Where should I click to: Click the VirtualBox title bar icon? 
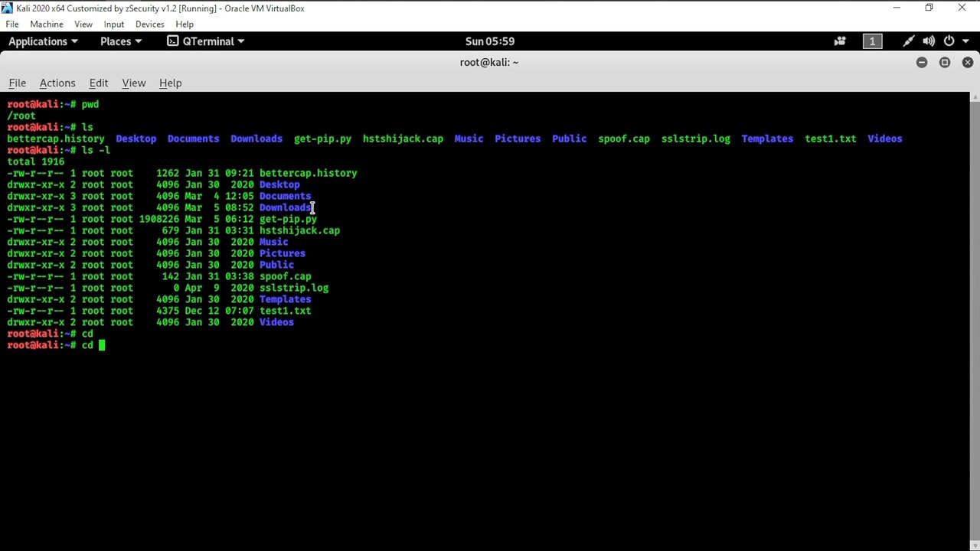[7, 8]
